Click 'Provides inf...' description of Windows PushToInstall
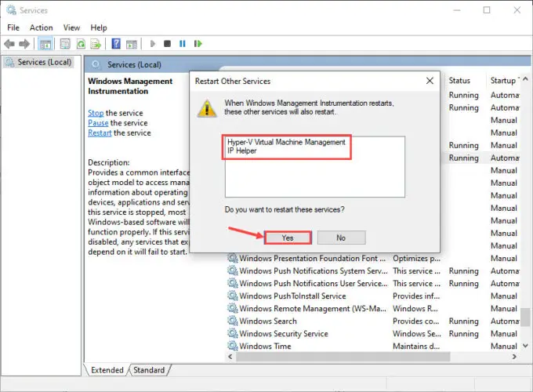This screenshot has height=392, width=533. click(x=416, y=296)
